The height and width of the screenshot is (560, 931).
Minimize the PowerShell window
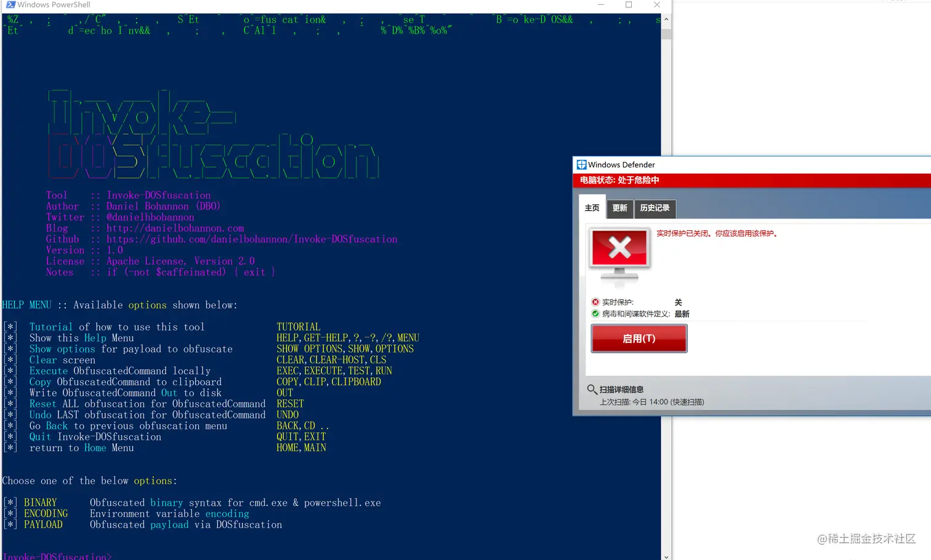(x=601, y=5)
